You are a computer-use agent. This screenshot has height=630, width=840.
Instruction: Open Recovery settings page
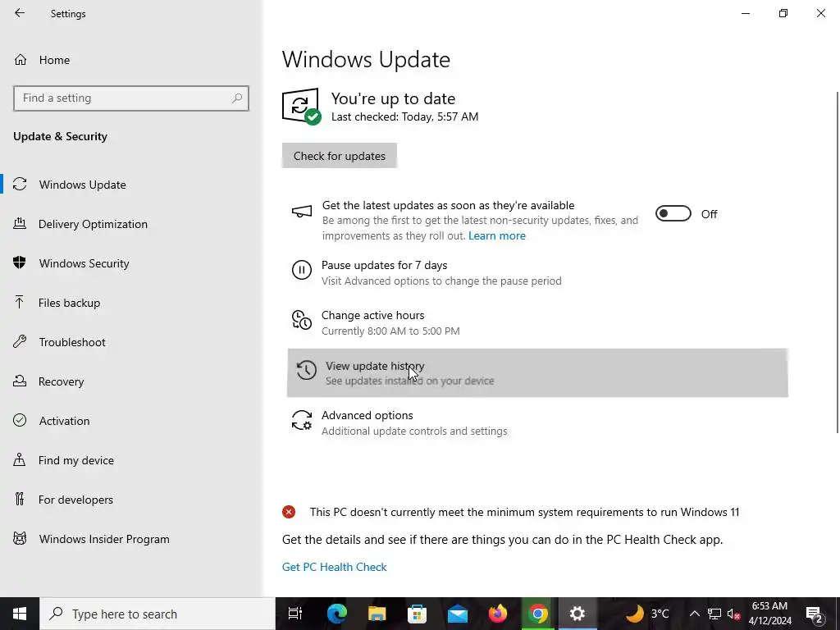[x=61, y=381]
